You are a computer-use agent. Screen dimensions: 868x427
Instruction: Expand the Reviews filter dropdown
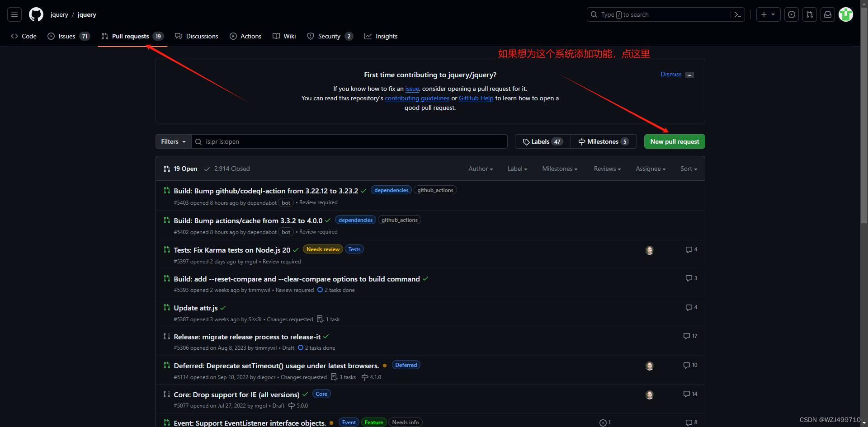tap(607, 169)
